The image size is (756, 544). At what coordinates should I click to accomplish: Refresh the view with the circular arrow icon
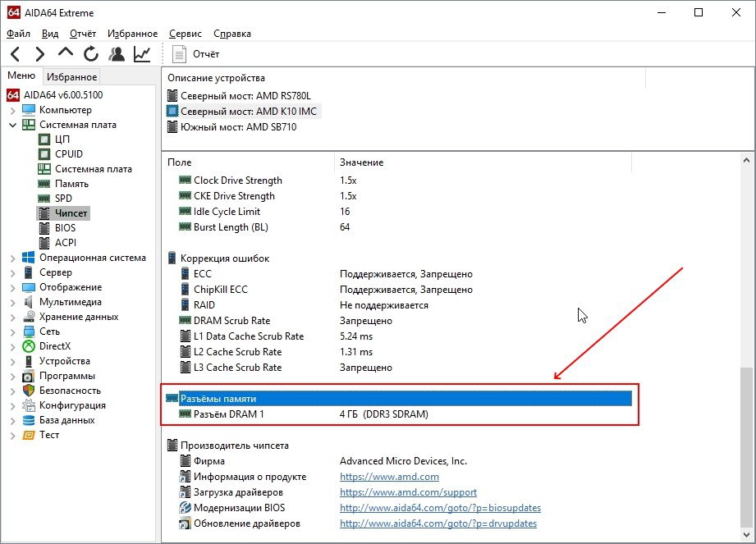[90, 54]
